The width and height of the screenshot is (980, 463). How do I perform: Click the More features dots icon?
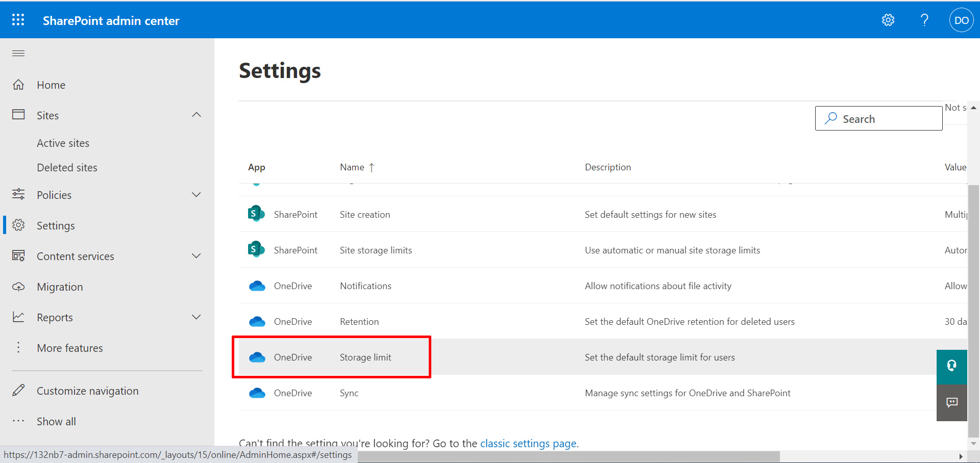coord(18,348)
